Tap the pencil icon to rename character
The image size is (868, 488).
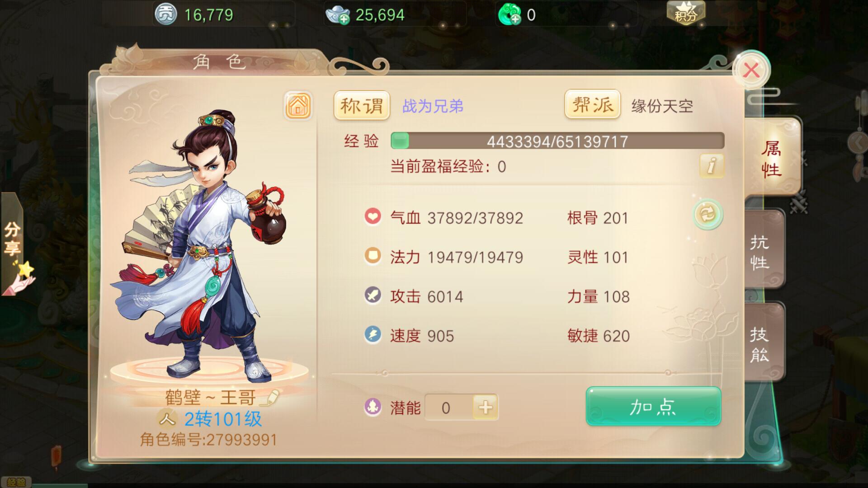coord(270,397)
